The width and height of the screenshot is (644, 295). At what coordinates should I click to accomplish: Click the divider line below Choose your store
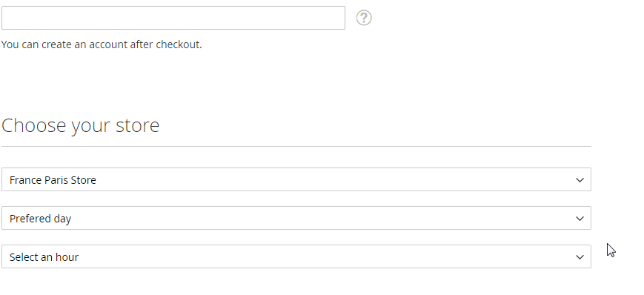296,146
